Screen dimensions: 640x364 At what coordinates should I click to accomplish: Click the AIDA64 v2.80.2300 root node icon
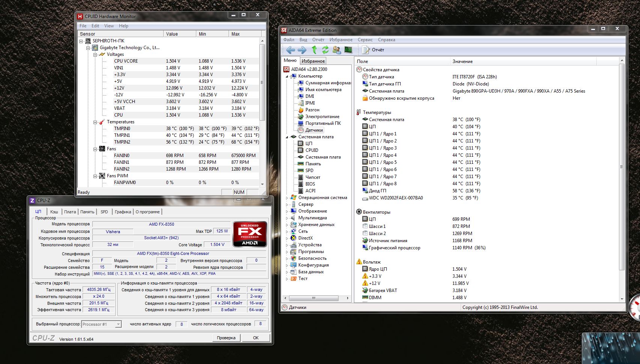(286, 69)
